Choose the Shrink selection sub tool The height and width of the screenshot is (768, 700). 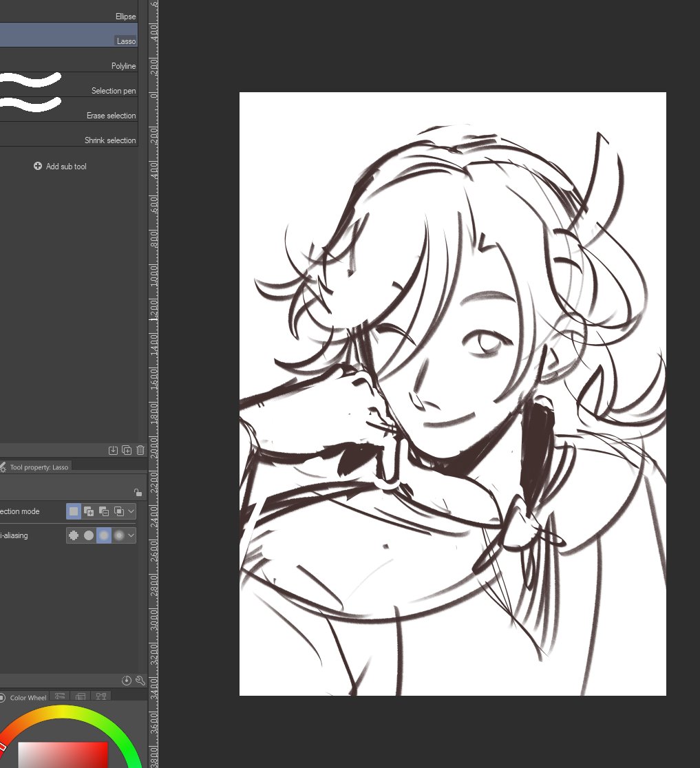click(69, 135)
